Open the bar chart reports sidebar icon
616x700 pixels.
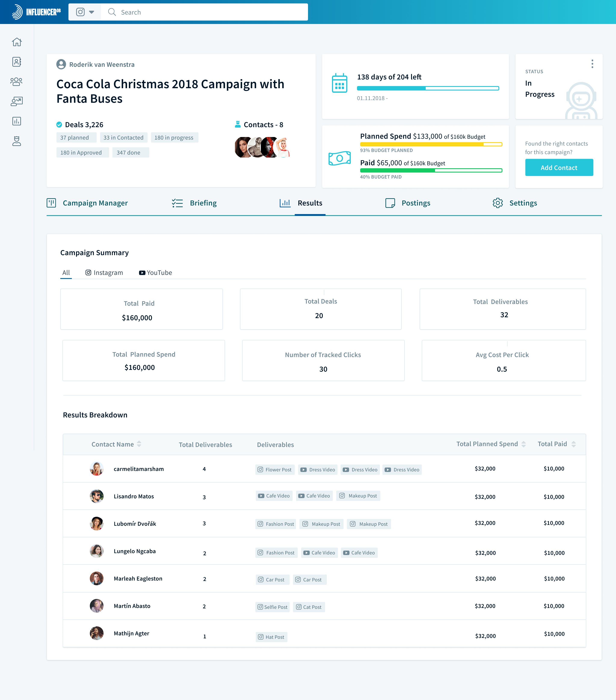16,121
